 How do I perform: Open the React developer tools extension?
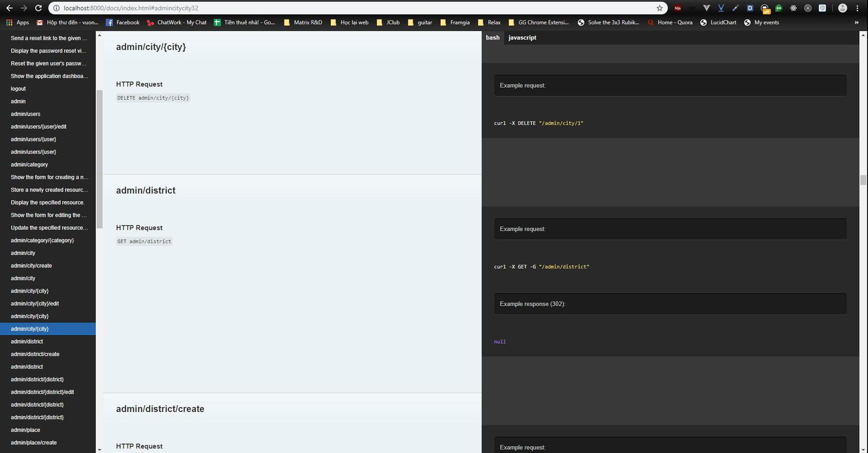click(x=793, y=8)
